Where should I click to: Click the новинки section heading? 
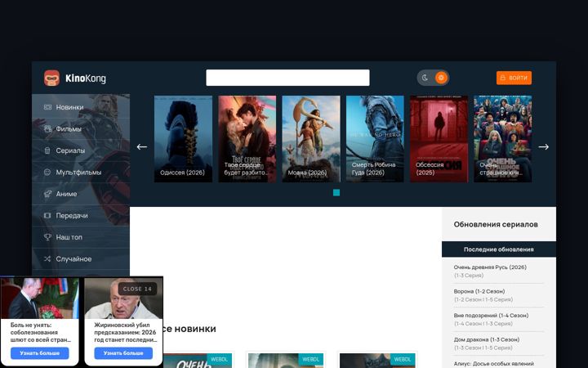click(x=189, y=329)
